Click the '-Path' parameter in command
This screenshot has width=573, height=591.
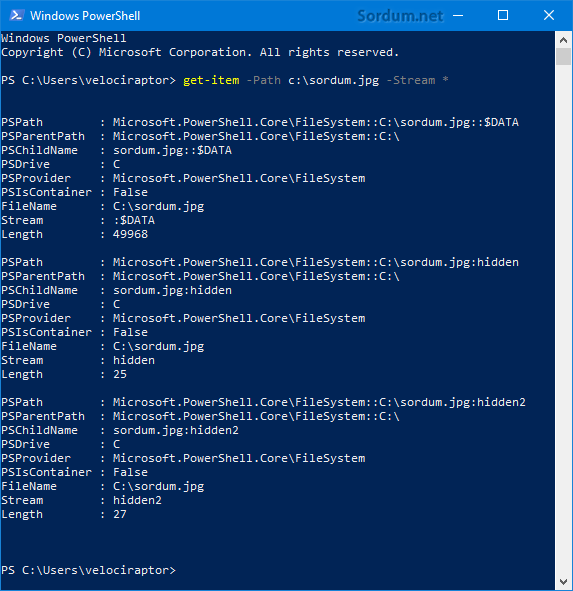[x=264, y=80]
